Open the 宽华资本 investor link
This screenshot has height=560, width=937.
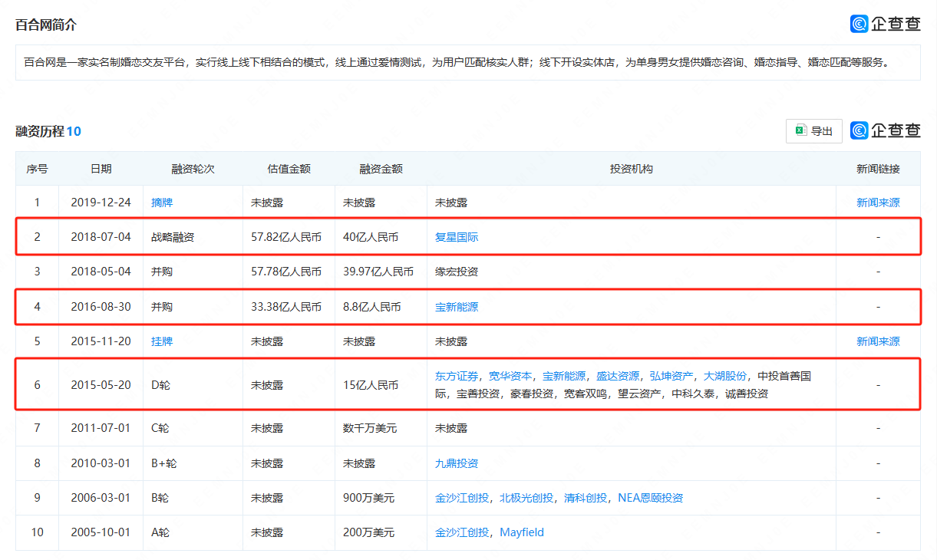[510, 376]
